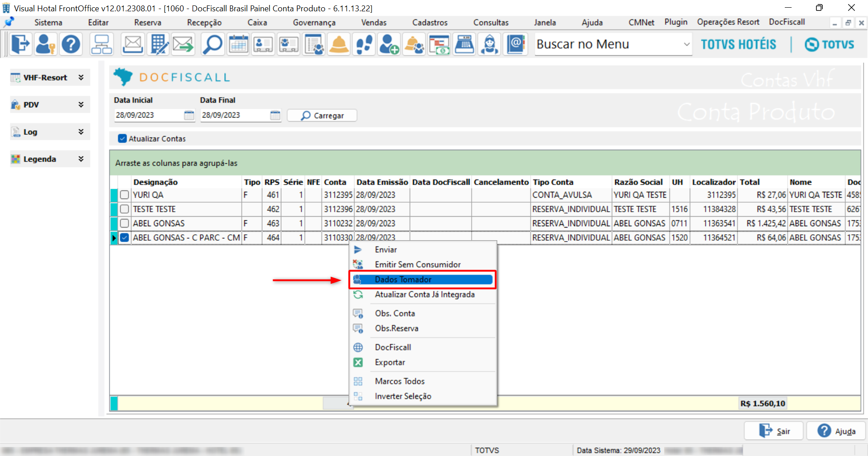868x456 pixels.
Task: Uncheck the ABEL GONSAS - C PARC row
Action: coord(125,237)
